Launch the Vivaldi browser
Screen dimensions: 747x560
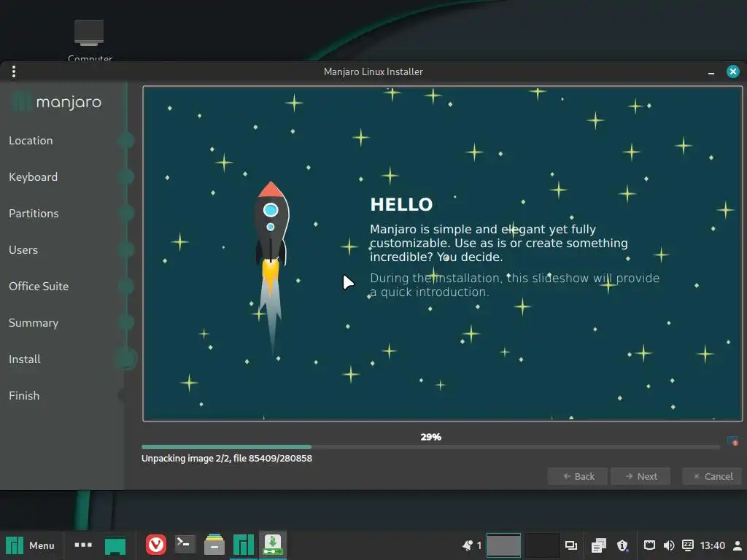pyautogui.click(x=156, y=545)
